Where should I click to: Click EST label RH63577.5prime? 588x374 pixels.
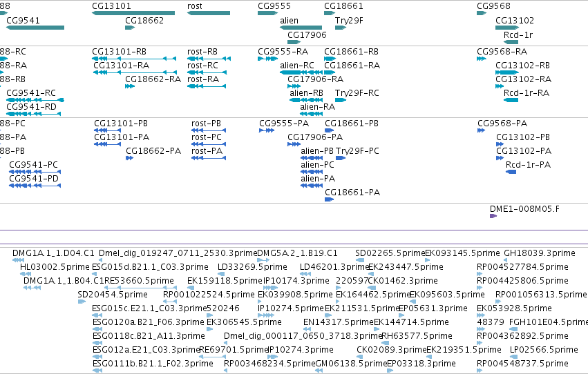417,336
